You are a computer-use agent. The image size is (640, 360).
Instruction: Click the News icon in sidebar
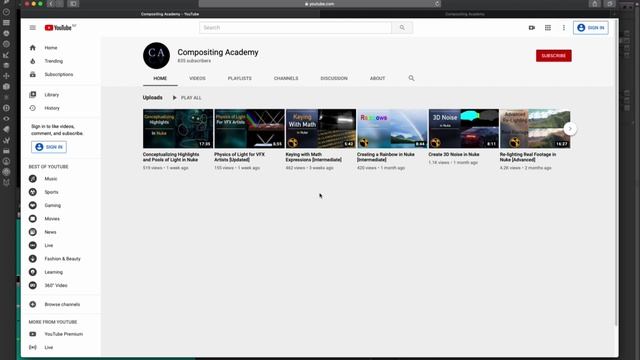[x=33, y=232]
